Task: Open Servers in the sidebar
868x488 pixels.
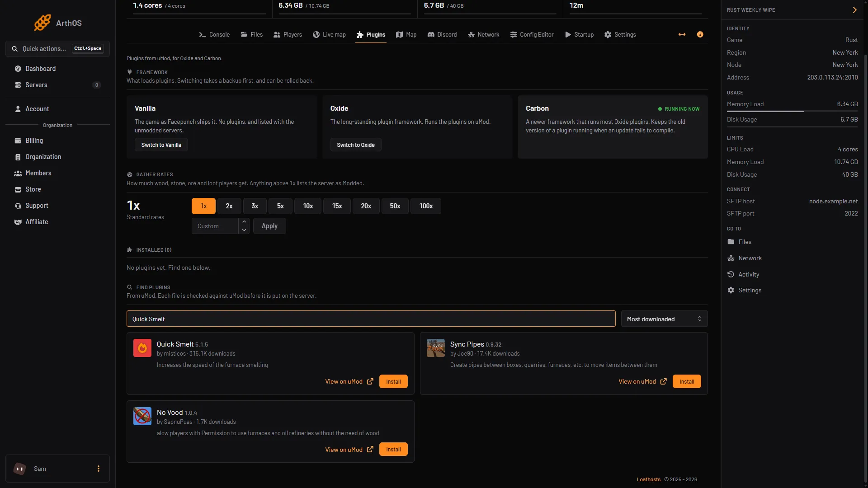Action: 57,85
